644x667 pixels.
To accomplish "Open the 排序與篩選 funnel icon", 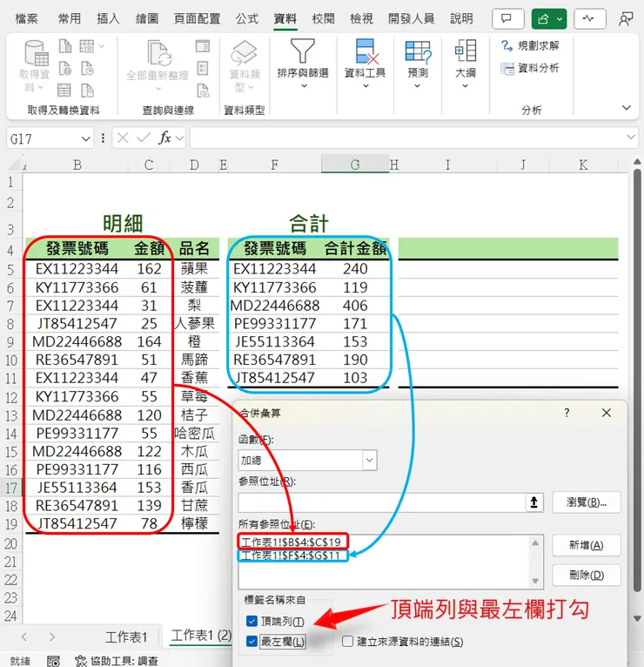I will tap(302, 51).
